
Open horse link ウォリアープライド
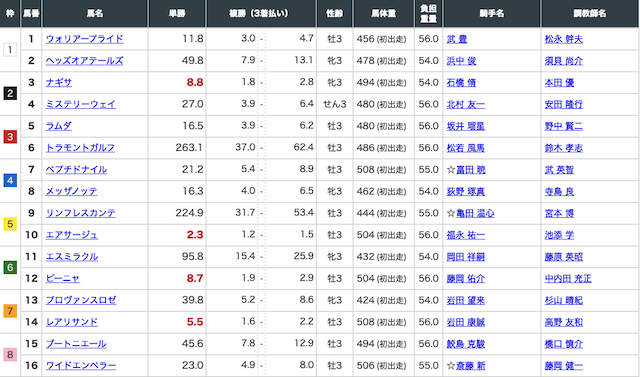pyautogui.click(x=84, y=39)
